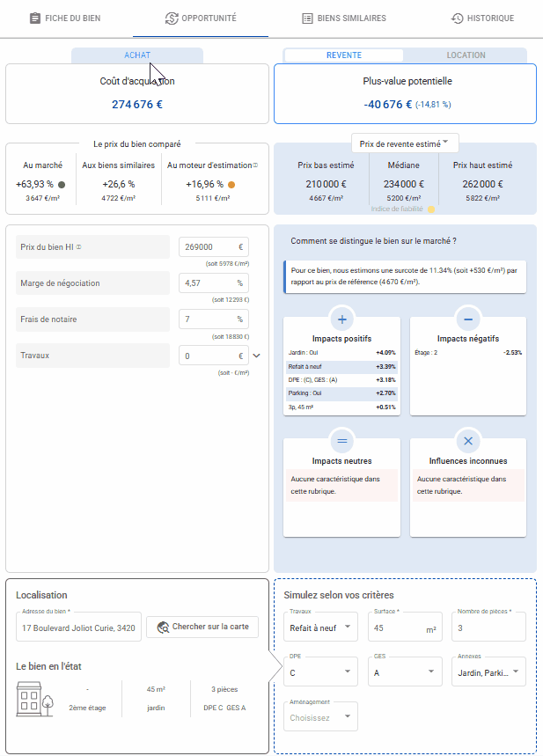Image resolution: width=543 pixels, height=756 pixels.
Task: Select the Revente toggle
Action: [x=344, y=55]
